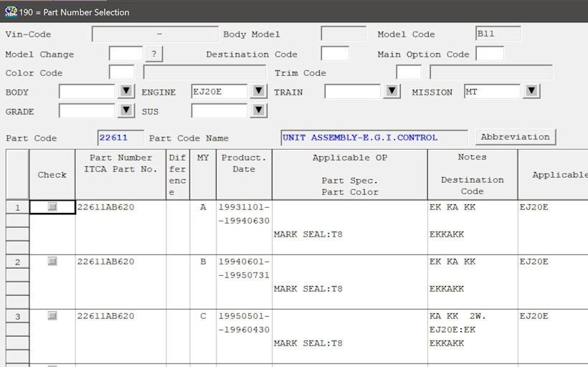This screenshot has height=367, width=588.
Task: Click MARK SEAL:T8 in row 1
Action: click(308, 234)
